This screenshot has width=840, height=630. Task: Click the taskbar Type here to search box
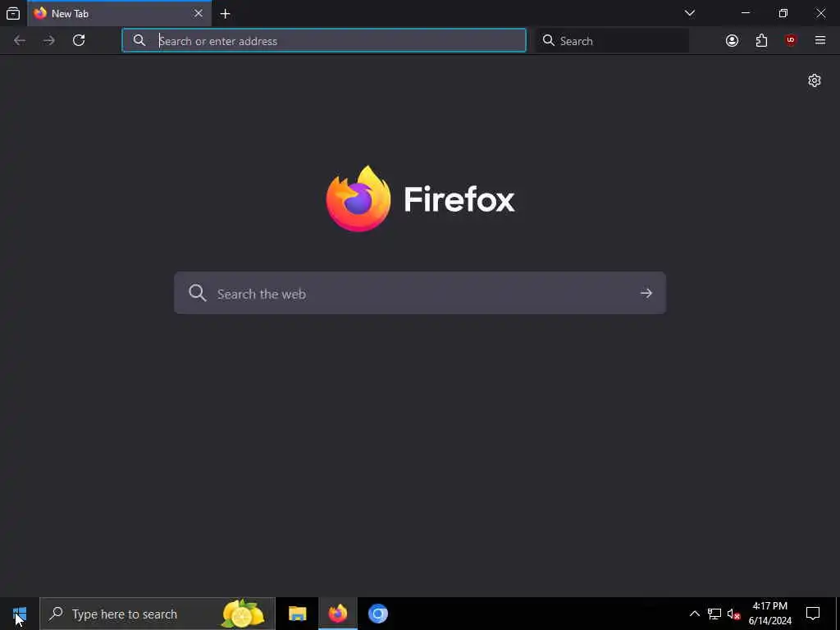[x=157, y=614]
